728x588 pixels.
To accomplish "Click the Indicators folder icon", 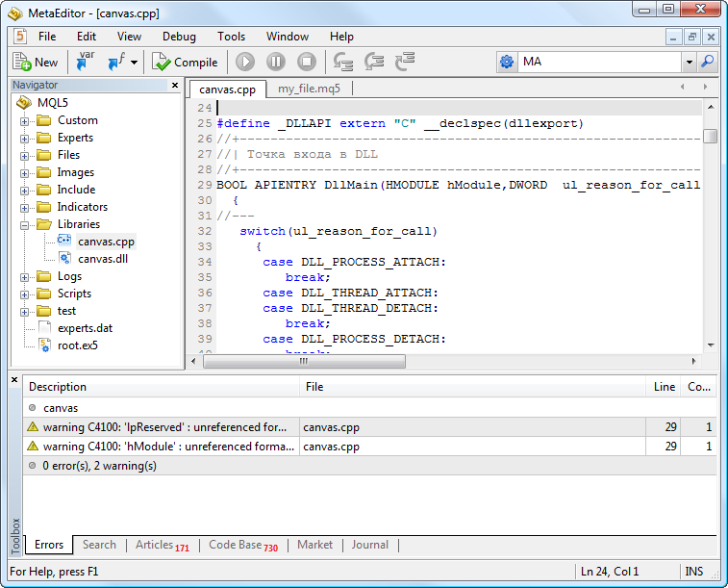I will coord(44,207).
